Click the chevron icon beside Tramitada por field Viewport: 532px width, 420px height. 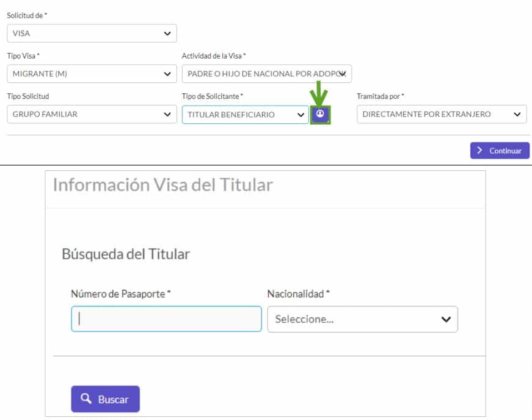tap(516, 114)
